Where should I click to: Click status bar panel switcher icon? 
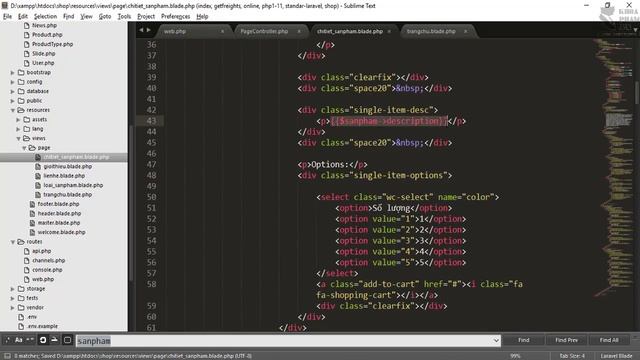[x=7, y=356]
